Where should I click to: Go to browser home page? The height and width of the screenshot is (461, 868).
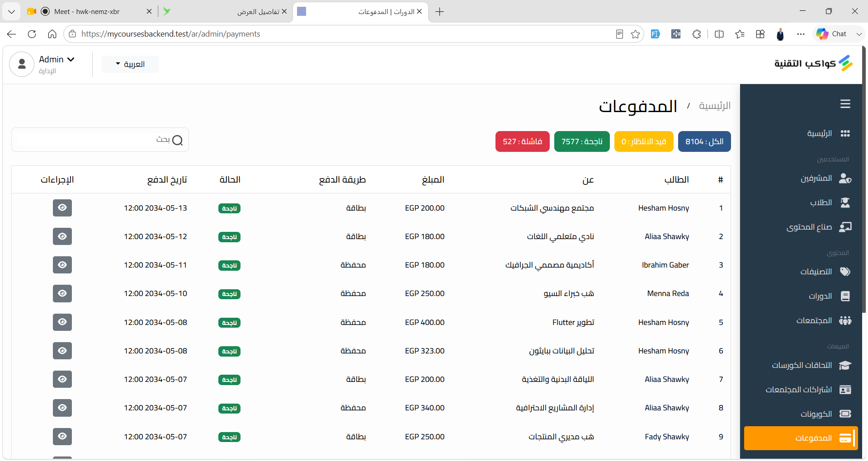pos(52,34)
